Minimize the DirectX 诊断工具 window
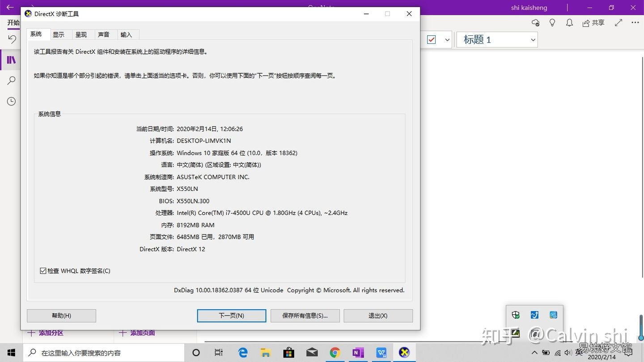The width and height of the screenshot is (644, 362). click(366, 14)
